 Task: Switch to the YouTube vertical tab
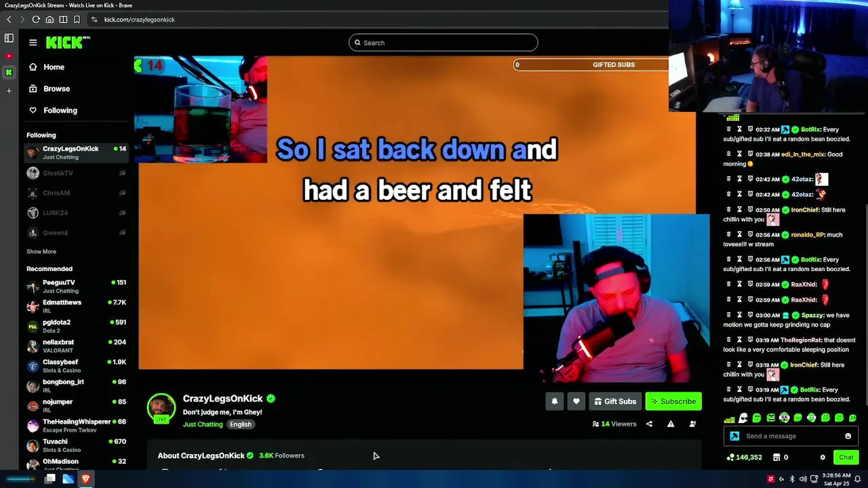(9, 56)
